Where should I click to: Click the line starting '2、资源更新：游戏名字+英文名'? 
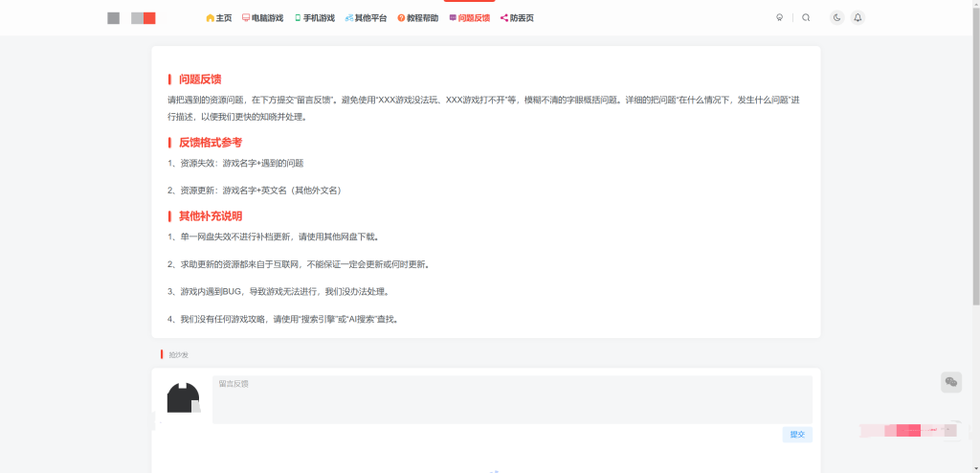click(x=256, y=191)
